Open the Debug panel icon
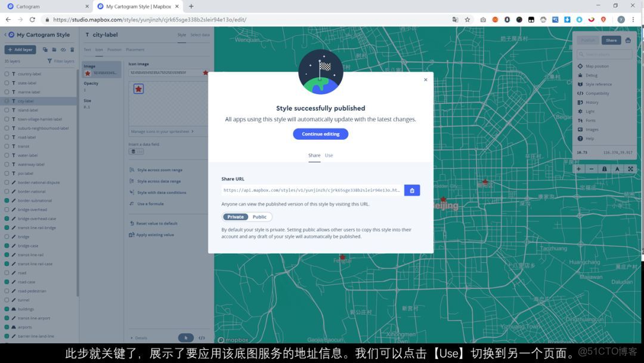Viewport: 644px width, 363px height. click(x=592, y=75)
